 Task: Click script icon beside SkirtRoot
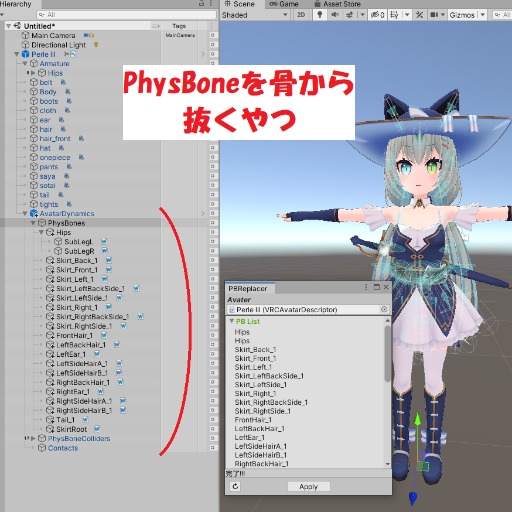point(97,429)
